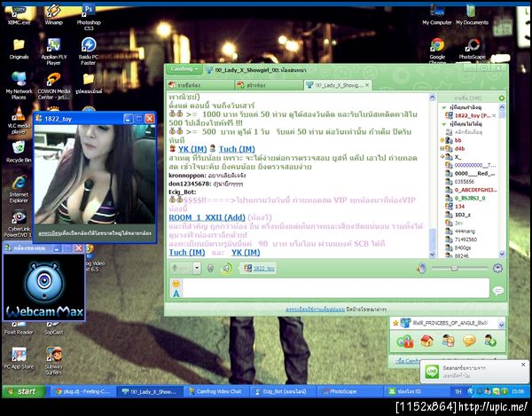Launch Subway Surfers desktop shortcut

click(x=53, y=361)
